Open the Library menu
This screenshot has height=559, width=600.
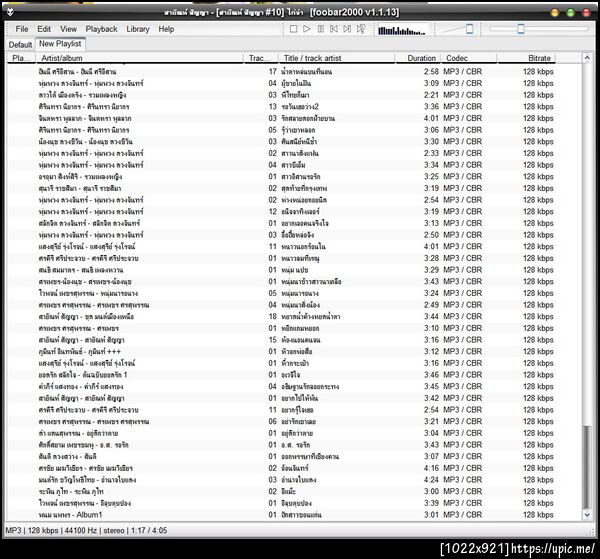138,29
